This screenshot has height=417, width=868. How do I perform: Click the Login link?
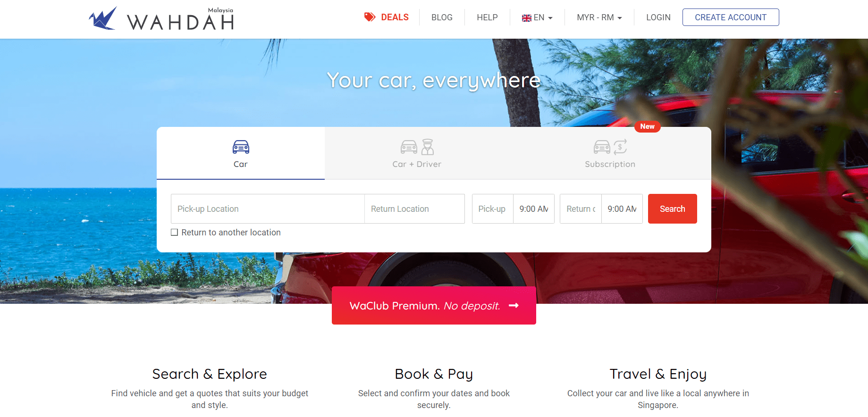pyautogui.click(x=658, y=17)
